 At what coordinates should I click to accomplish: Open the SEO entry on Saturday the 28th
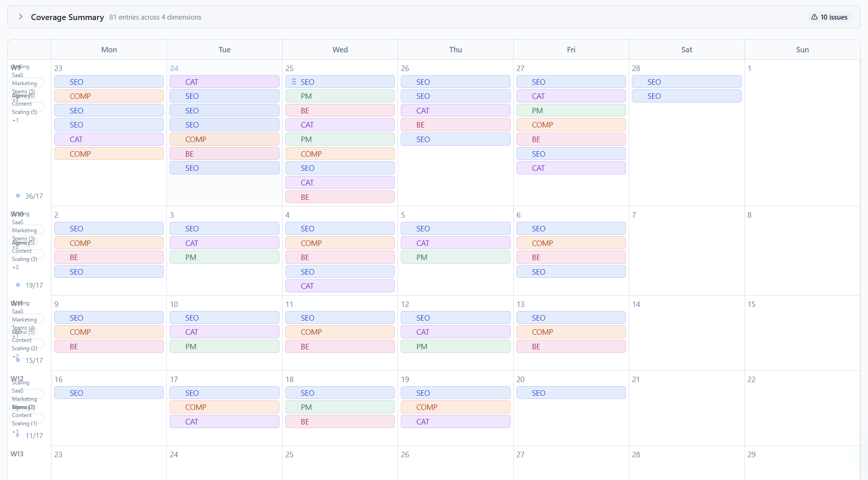[687, 82]
